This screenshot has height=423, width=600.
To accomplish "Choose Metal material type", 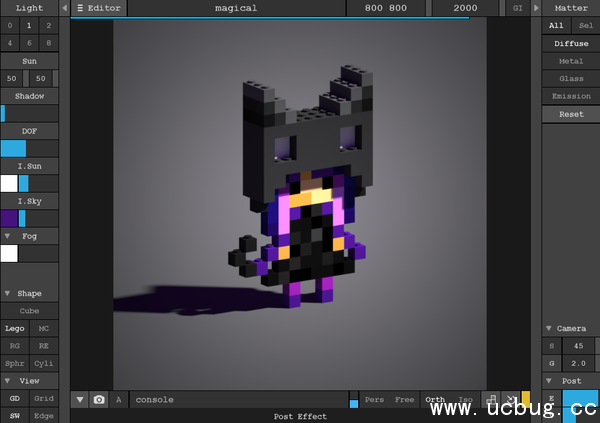I will tap(571, 61).
